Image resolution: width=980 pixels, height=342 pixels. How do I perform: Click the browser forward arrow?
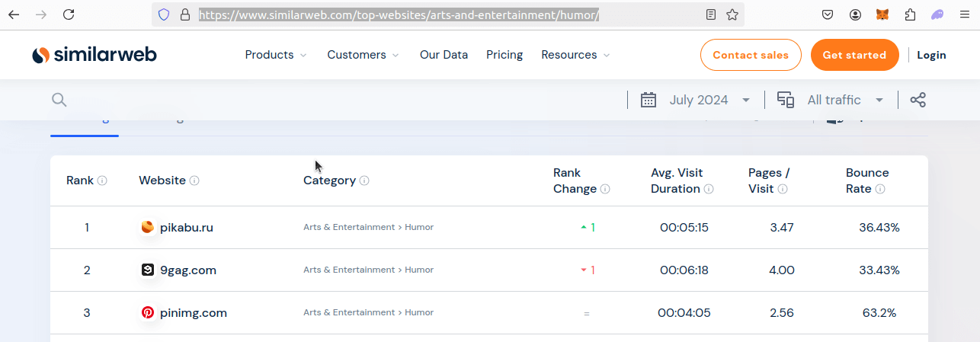coord(41,14)
